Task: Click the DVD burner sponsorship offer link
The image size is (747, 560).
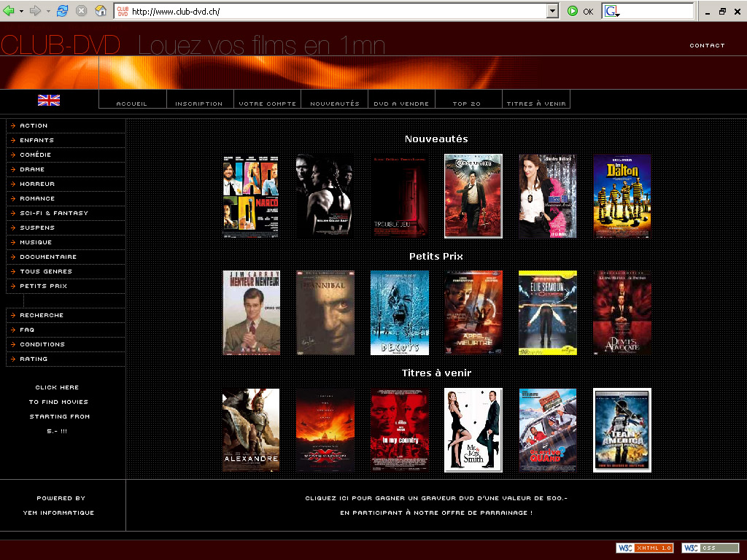Action: [x=436, y=505]
